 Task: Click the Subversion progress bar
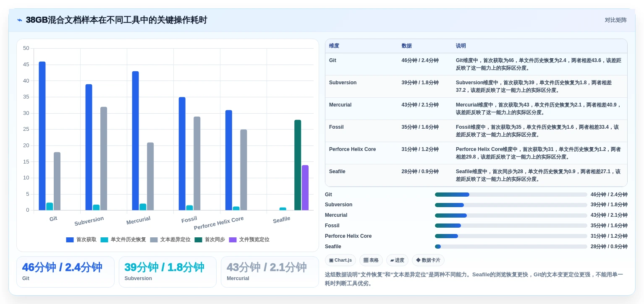pos(511,205)
